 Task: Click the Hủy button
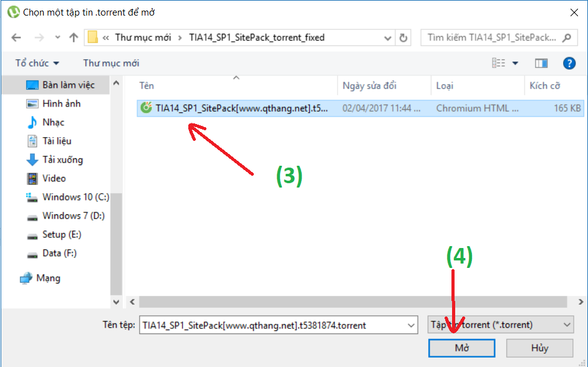click(539, 348)
